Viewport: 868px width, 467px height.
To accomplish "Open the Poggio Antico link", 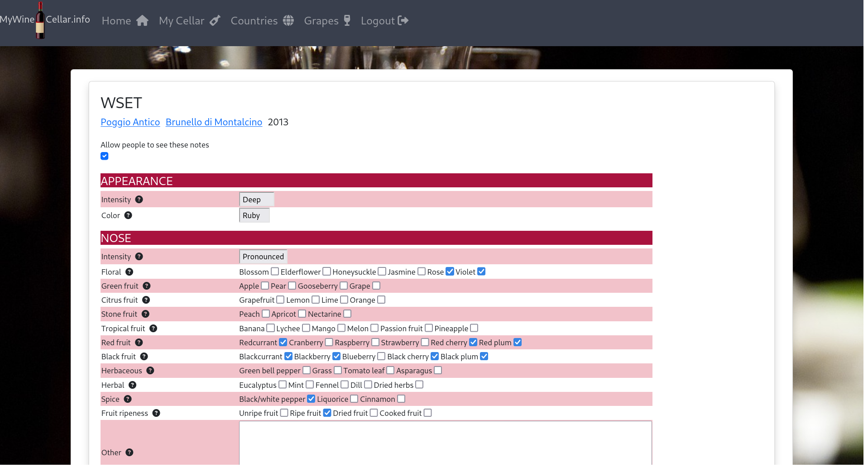I will click(x=130, y=123).
